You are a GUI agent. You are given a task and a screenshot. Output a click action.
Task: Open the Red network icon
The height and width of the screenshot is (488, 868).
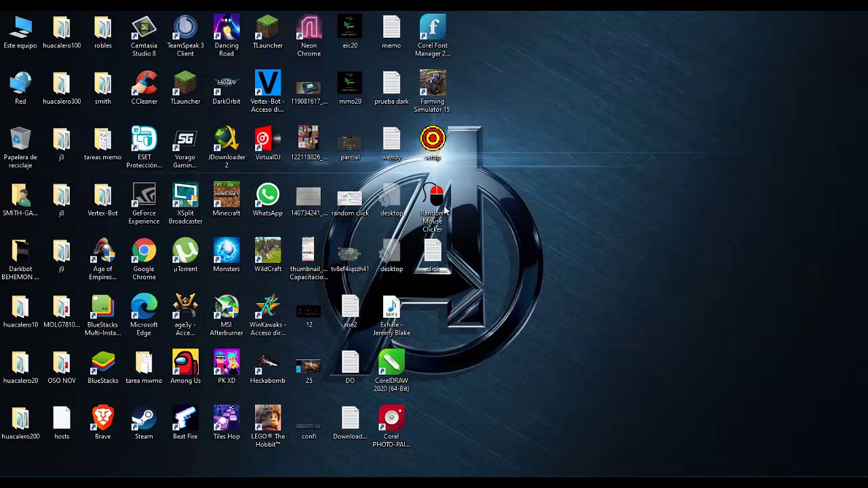pyautogui.click(x=20, y=88)
